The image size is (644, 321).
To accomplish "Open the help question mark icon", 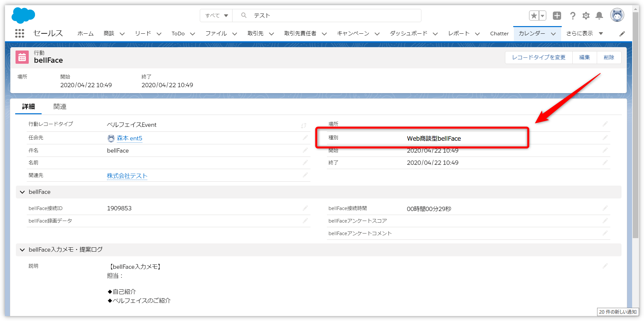I will click(x=573, y=16).
